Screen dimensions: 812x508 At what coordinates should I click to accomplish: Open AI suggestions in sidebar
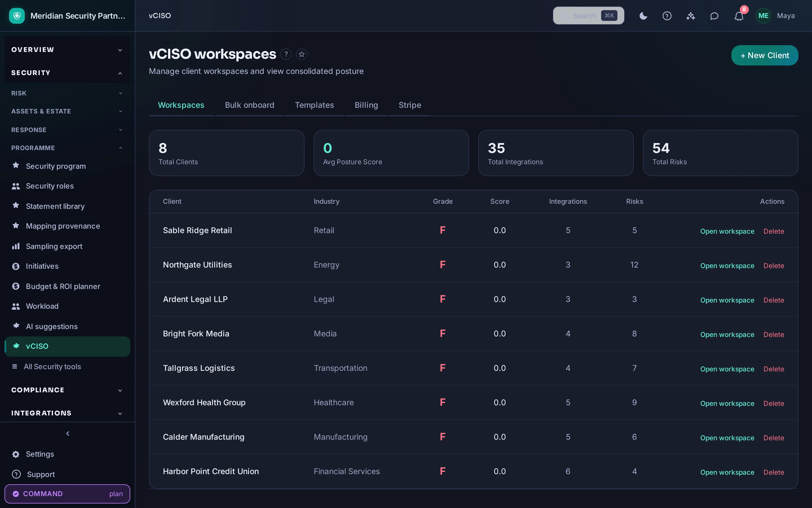[67, 326]
